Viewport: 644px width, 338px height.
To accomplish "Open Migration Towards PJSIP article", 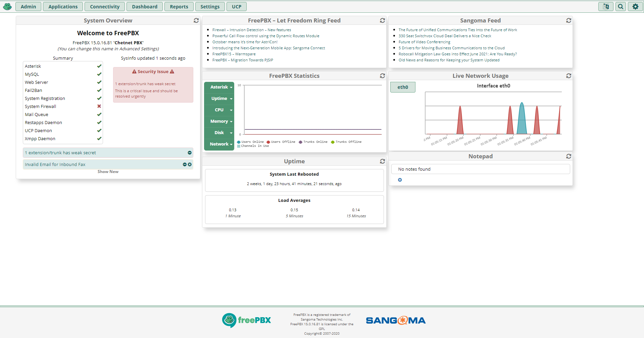I will (x=243, y=60).
